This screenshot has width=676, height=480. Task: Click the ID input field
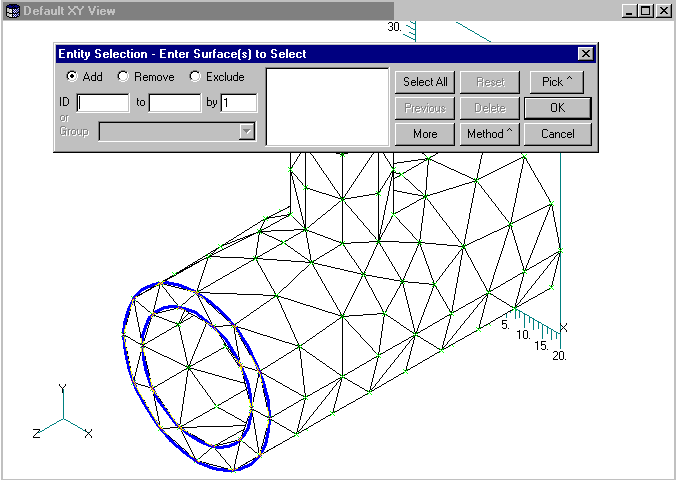pyautogui.click(x=103, y=103)
